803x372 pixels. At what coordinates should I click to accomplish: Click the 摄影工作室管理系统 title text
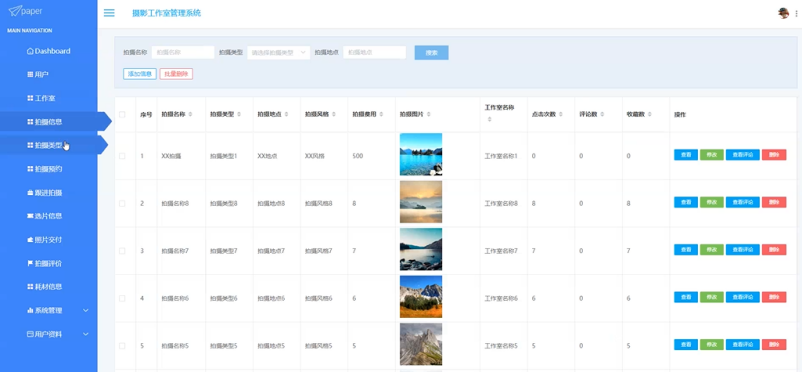pyautogui.click(x=166, y=13)
